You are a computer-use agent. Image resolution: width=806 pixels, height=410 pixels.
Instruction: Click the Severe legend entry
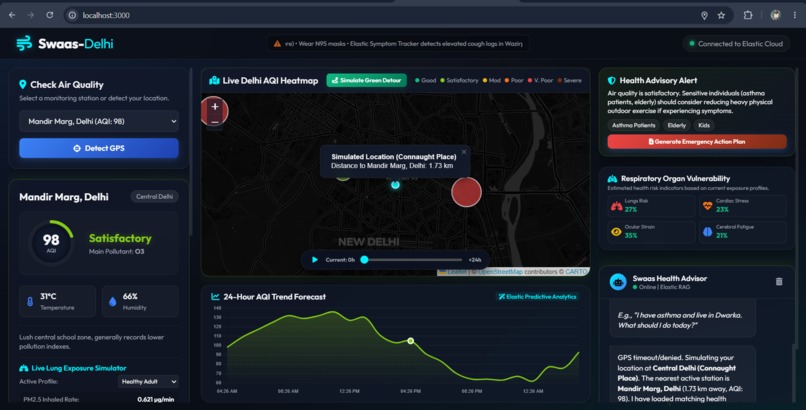coord(570,81)
